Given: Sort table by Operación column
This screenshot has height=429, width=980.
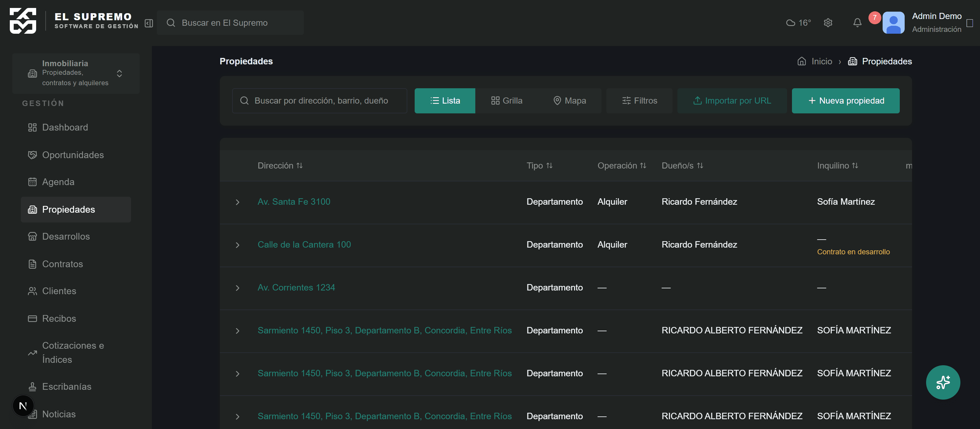Looking at the screenshot, I should tap(622, 165).
